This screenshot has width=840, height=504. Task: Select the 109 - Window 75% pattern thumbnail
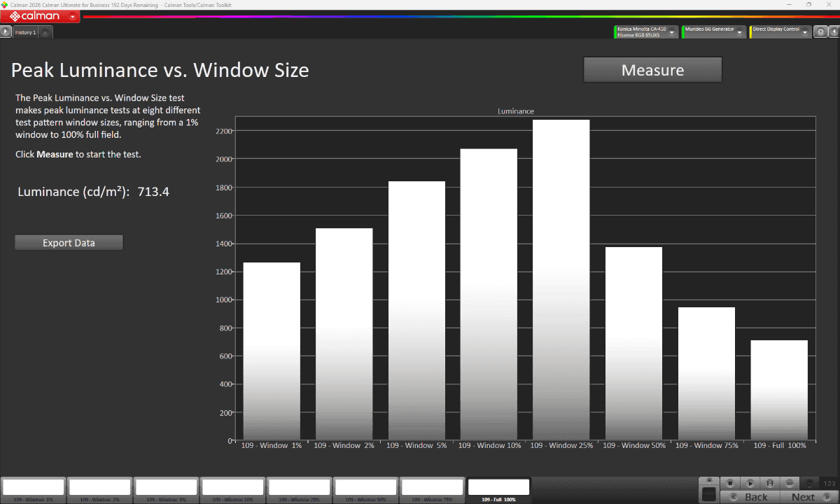pos(432,489)
